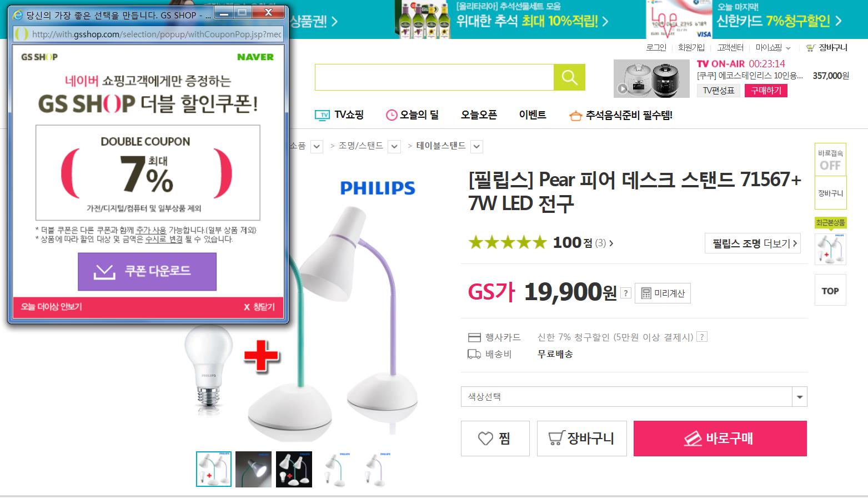Select 오늘 더이상 안보기 in popup

point(52,307)
